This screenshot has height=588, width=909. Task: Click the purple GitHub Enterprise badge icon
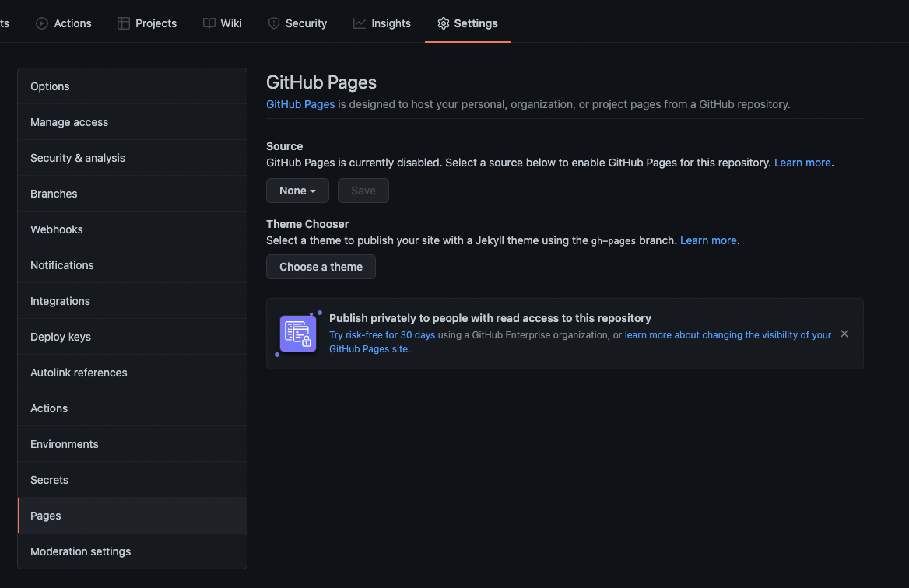tap(297, 333)
